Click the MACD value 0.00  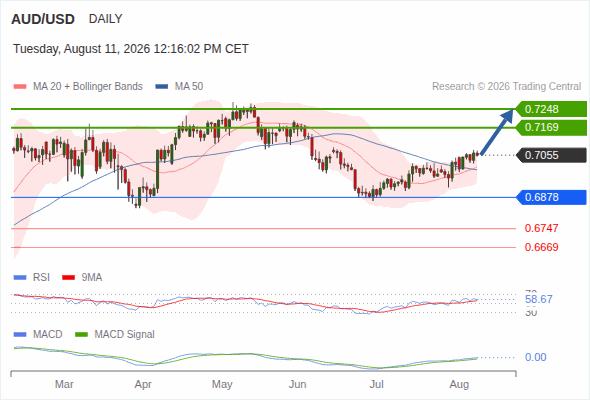(x=535, y=357)
